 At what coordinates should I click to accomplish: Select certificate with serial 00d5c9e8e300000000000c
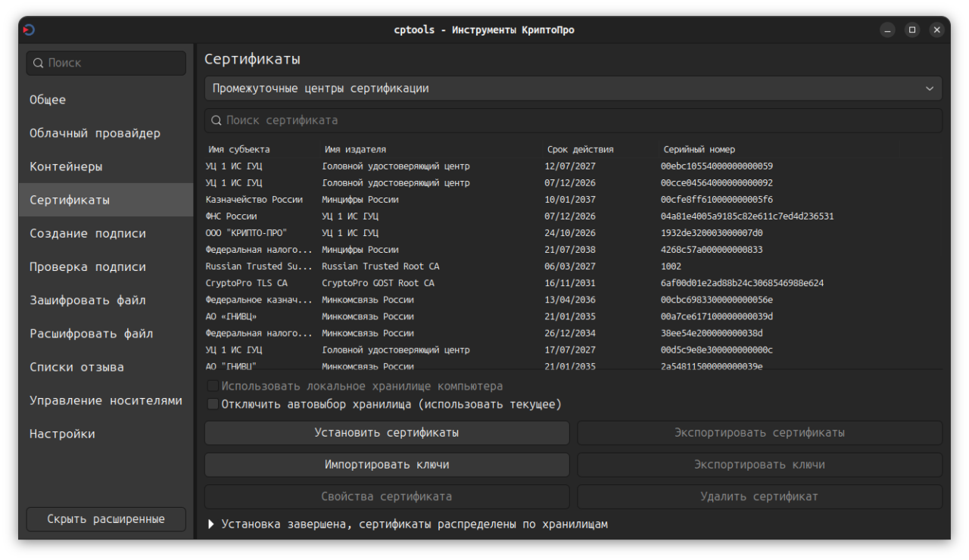click(573, 350)
